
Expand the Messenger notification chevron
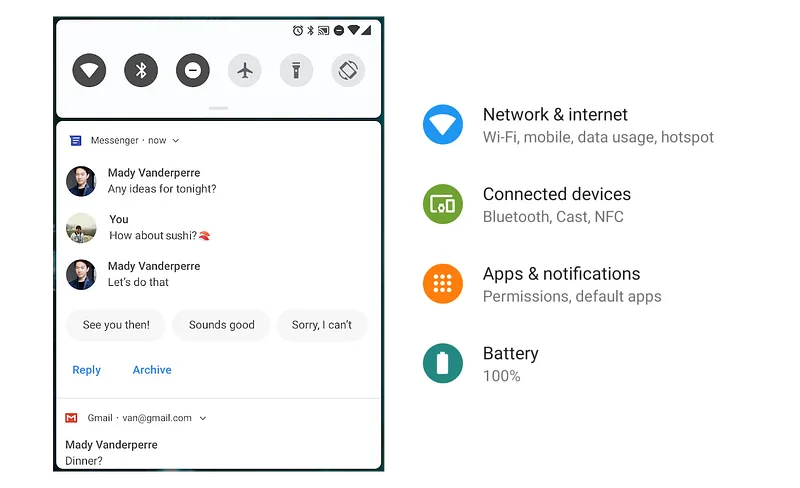click(176, 140)
